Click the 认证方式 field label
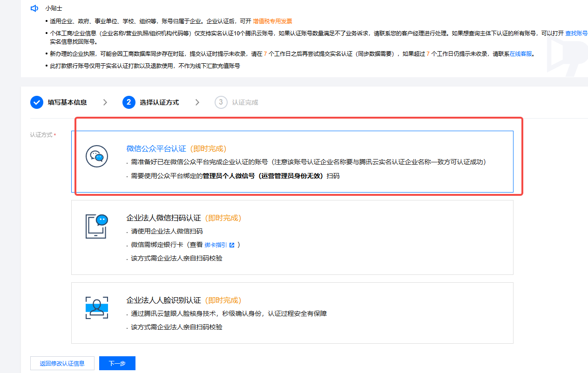Screen dimensions: 588x373 coord(41,135)
